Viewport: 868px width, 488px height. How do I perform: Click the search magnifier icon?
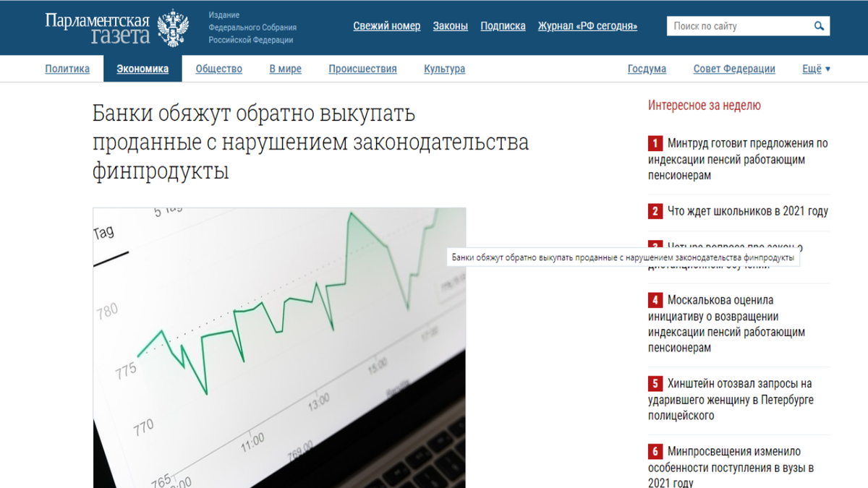coord(819,26)
